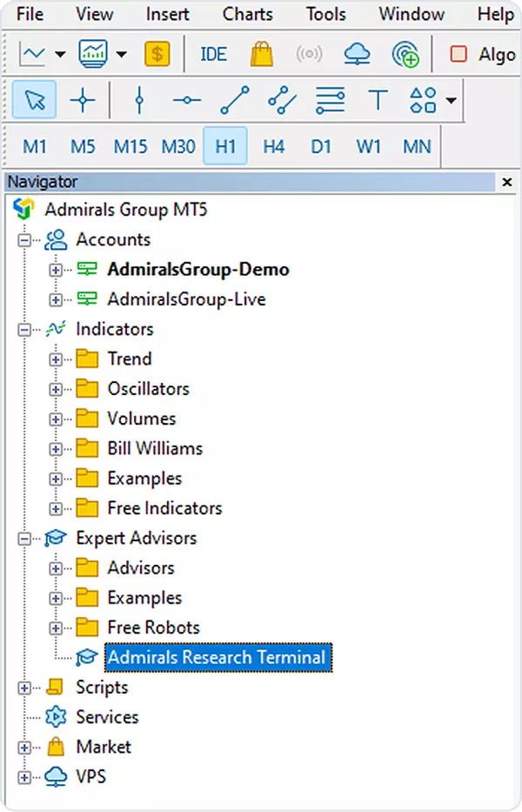Close the Navigator panel
This screenshot has height=812, width=522.
(x=507, y=182)
